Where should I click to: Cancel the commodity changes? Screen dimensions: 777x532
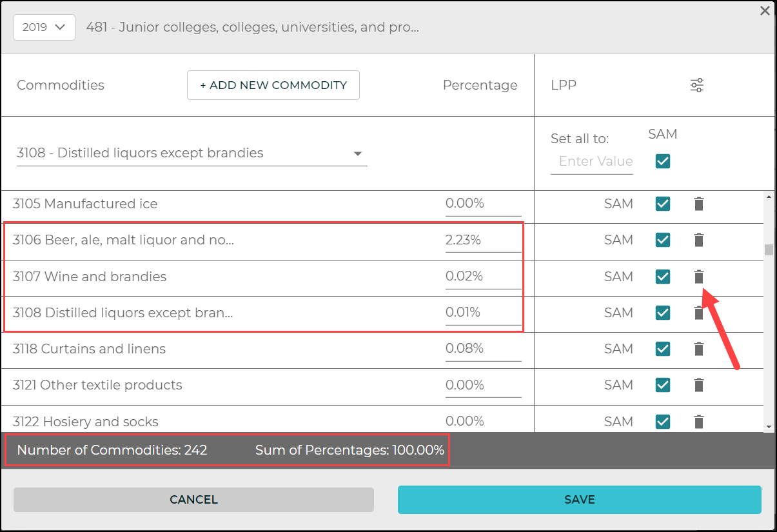click(193, 500)
